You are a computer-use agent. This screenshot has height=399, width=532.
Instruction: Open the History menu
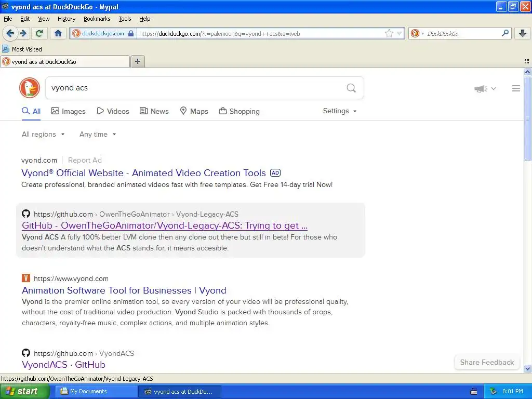click(x=66, y=19)
